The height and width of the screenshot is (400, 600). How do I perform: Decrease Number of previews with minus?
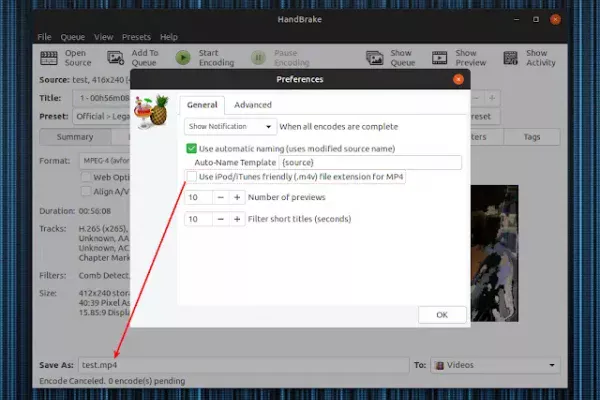click(x=220, y=197)
